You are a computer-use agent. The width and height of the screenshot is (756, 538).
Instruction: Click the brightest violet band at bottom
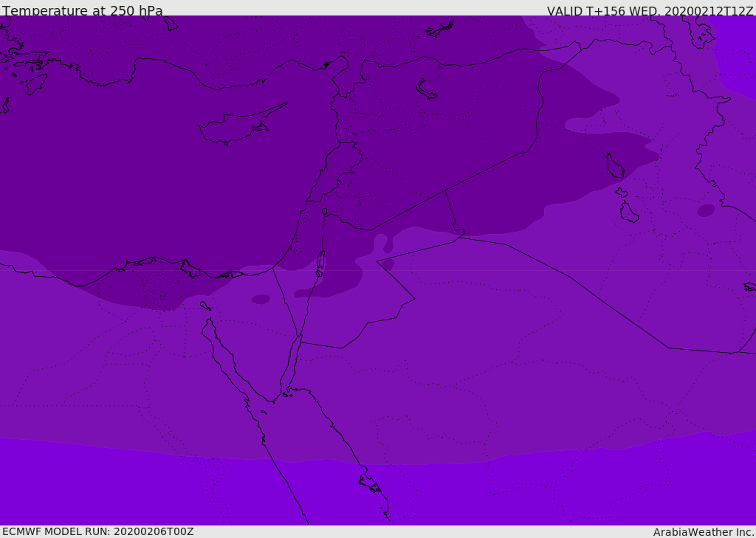tap(376, 492)
